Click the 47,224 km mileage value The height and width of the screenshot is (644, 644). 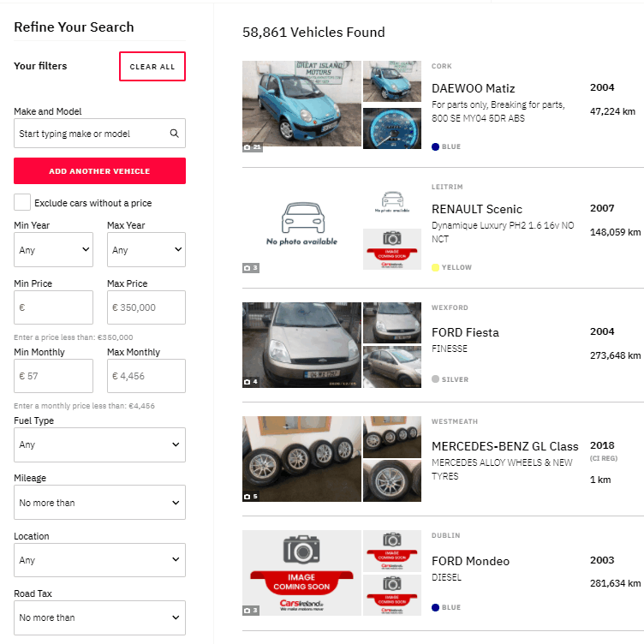point(612,111)
